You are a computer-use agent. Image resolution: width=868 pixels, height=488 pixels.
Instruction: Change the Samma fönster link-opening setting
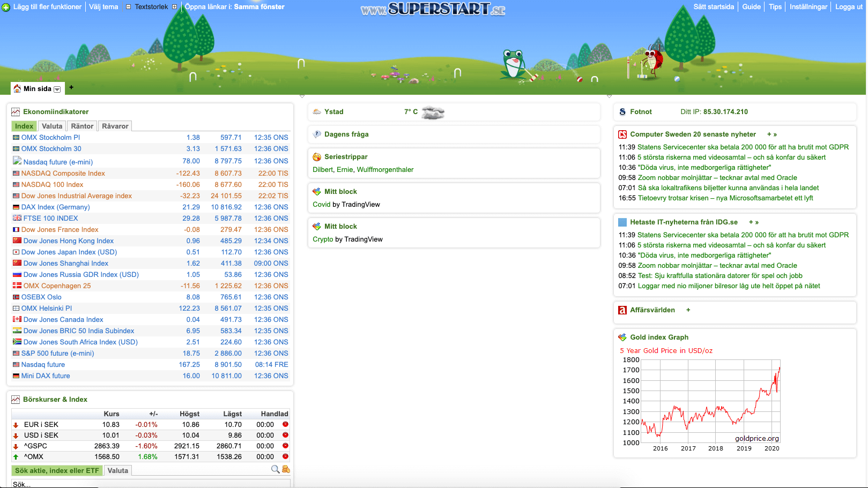pyautogui.click(x=259, y=7)
